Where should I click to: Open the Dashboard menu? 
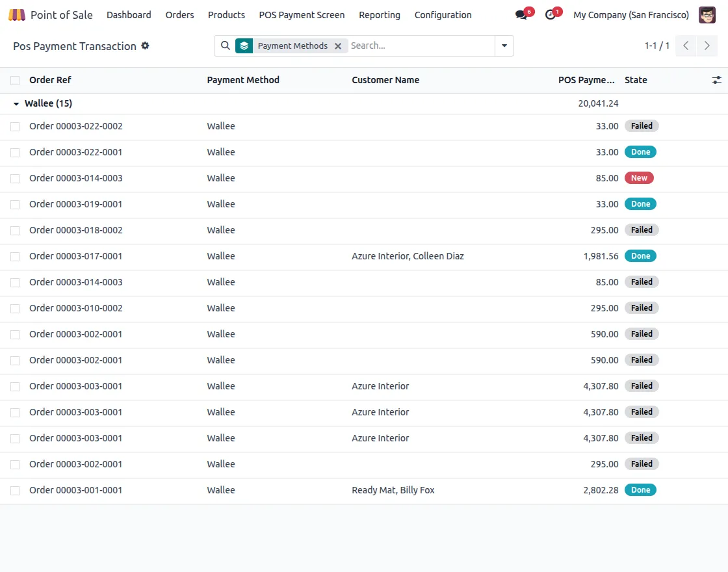129,15
